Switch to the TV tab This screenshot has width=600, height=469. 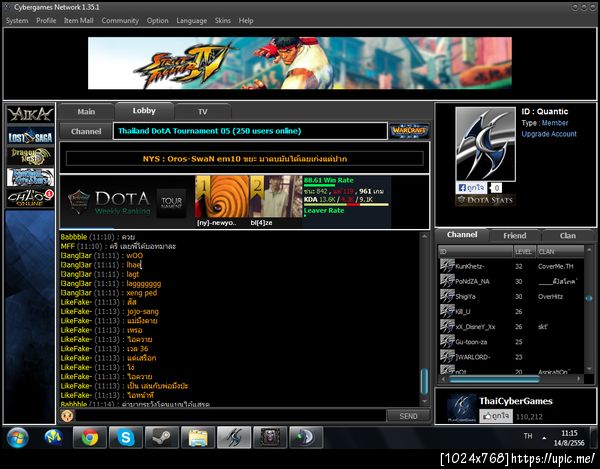pyautogui.click(x=203, y=112)
